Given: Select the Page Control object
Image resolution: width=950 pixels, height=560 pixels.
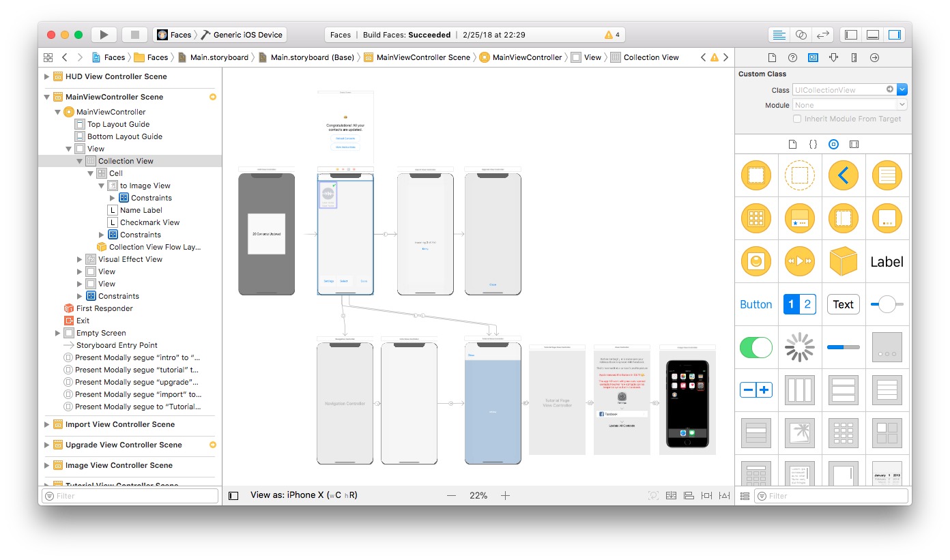Looking at the screenshot, I should tap(887, 347).
